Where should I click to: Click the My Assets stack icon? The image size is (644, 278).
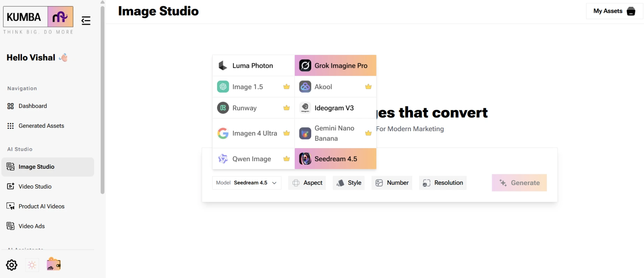(631, 11)
